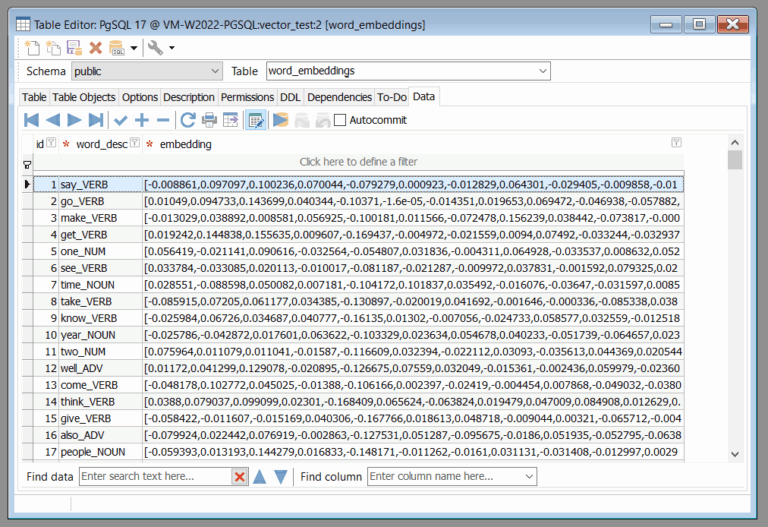This screenshot has width=768, height=527.
Task: Open the word_desc column filter button
Action: [x=135, y=144]
